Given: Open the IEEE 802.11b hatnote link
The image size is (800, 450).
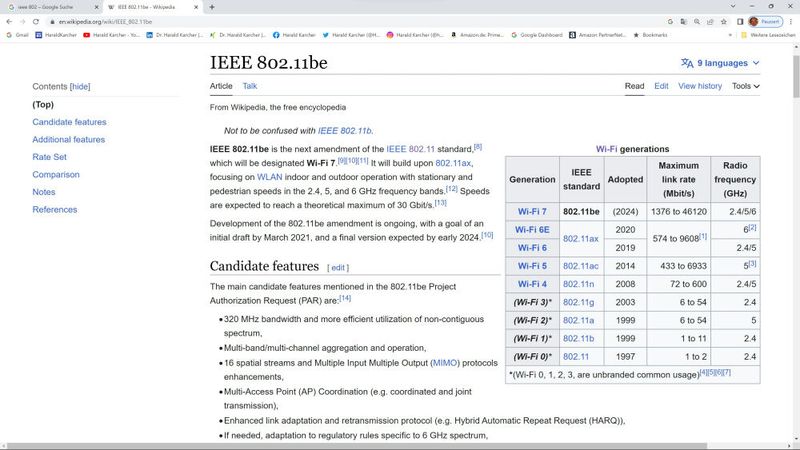Looking at the screenshot, I should 344,131.
